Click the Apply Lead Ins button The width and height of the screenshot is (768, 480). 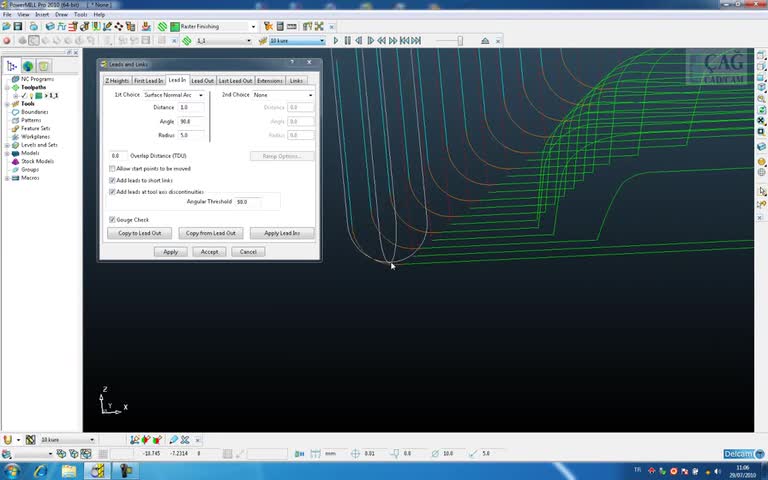point(282,233)
